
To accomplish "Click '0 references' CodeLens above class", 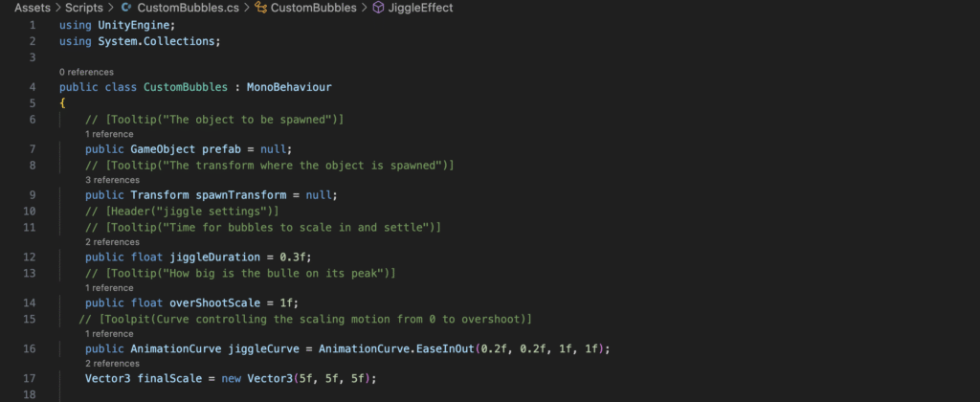I will click(86, 73).
